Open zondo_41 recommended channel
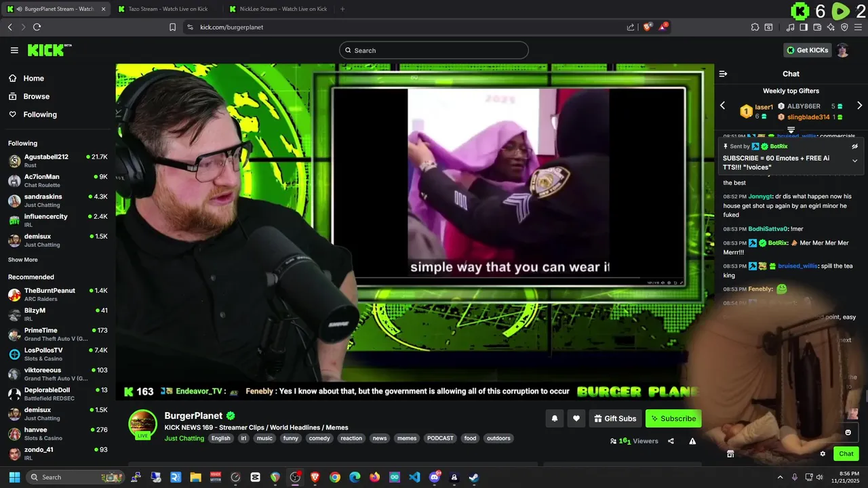The width and height of the screenshot is (868, 488). click(x=58, y=453)
